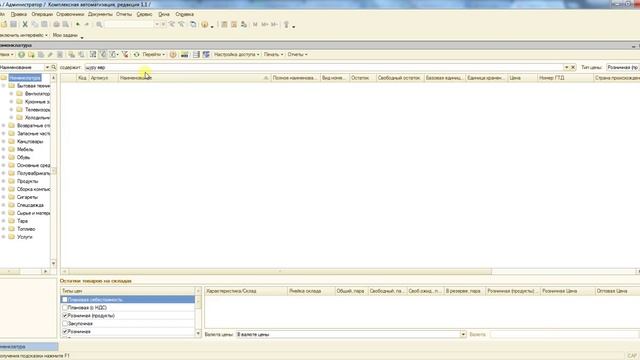640x360 pixels.
Task: Click the Refresh list icon
Action: (136, 54)
